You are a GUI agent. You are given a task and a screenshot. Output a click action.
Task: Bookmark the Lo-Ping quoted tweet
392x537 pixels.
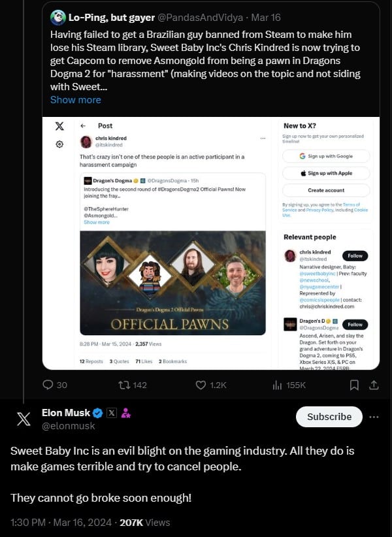[x=354, y=385]
